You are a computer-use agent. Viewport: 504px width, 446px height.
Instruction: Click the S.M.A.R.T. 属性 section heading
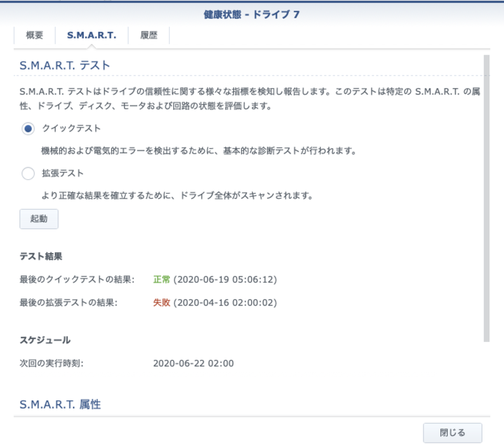click(x=60, y=404)
